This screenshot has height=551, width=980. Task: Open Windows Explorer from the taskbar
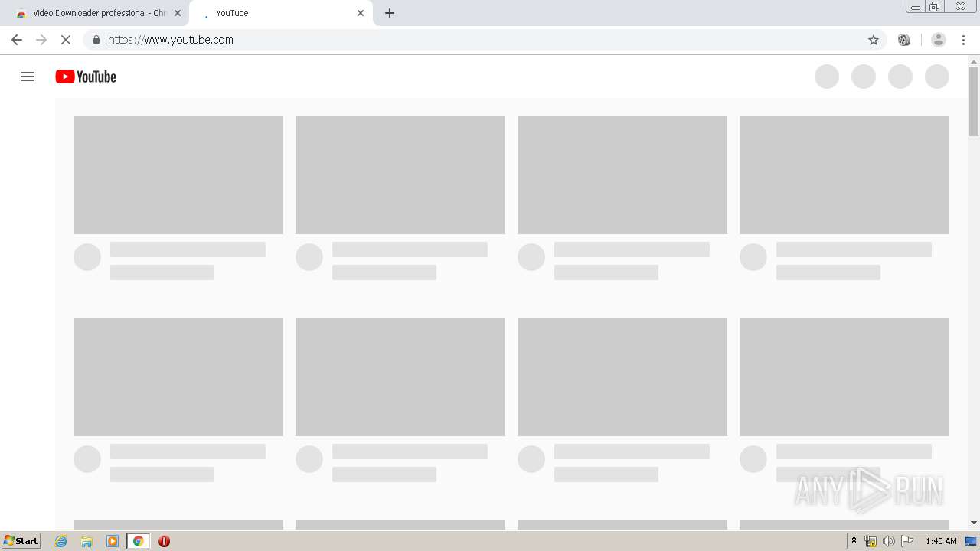click(x=87, y=541)
